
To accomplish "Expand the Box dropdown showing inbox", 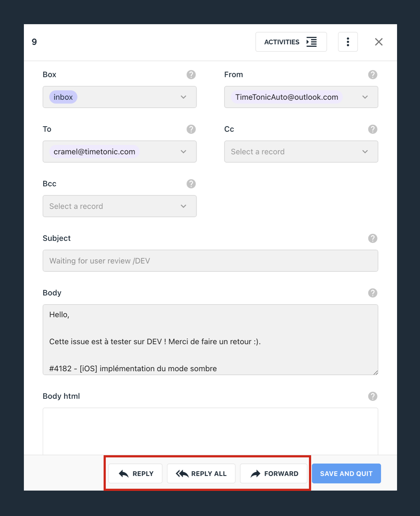I will [120, 97].
